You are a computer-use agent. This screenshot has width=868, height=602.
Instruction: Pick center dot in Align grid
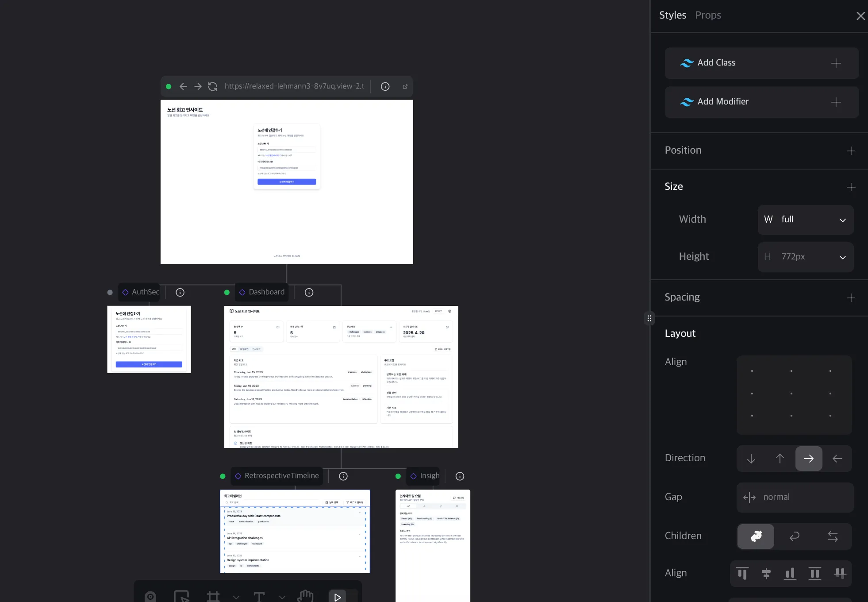791,394
